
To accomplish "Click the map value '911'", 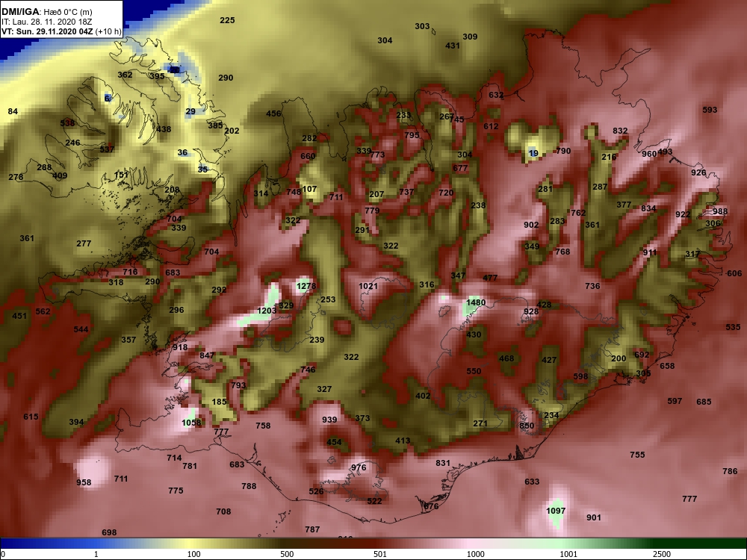I will pos(650,253).
